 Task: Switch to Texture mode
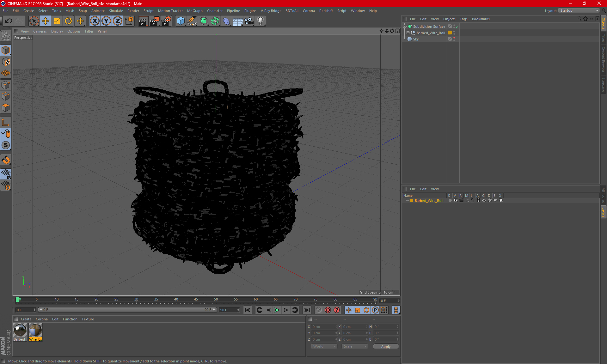point(6,62)
